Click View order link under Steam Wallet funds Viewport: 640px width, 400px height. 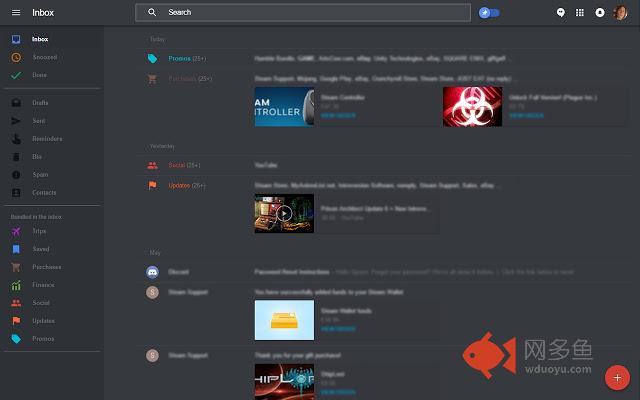tap(338, 329)
